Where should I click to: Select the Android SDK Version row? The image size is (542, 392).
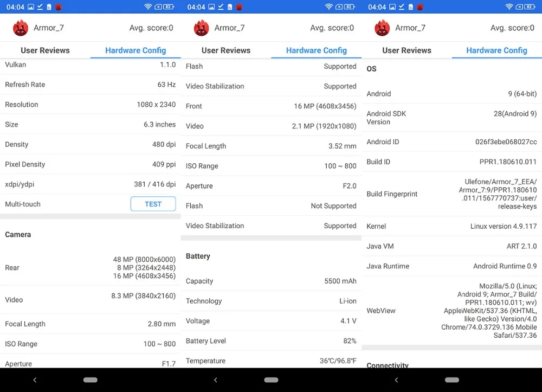(452, 118)
